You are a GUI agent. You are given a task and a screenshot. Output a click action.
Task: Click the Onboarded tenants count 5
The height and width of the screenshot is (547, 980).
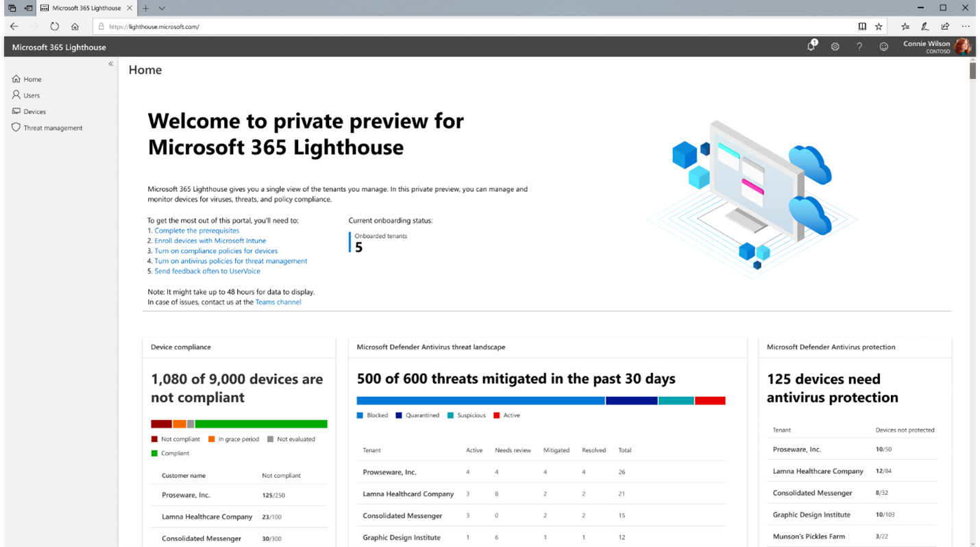point(358,247)
